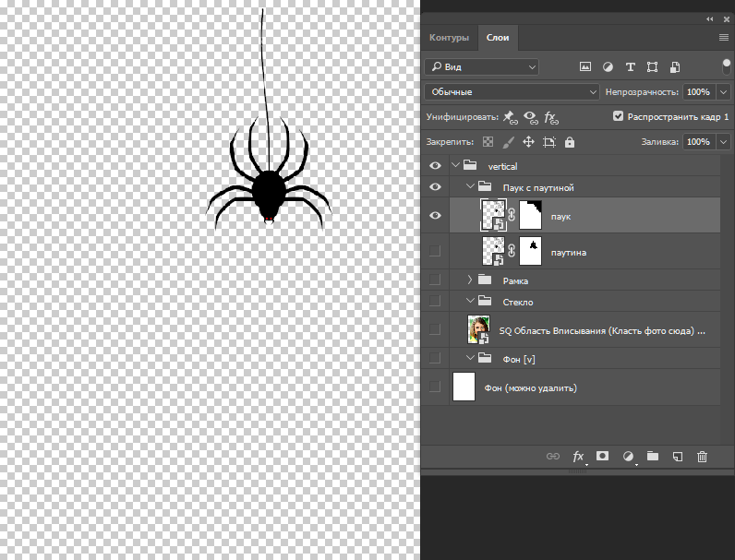Click the Заливка fill percentage field
The image size is (735, 560).
[697, 142]
